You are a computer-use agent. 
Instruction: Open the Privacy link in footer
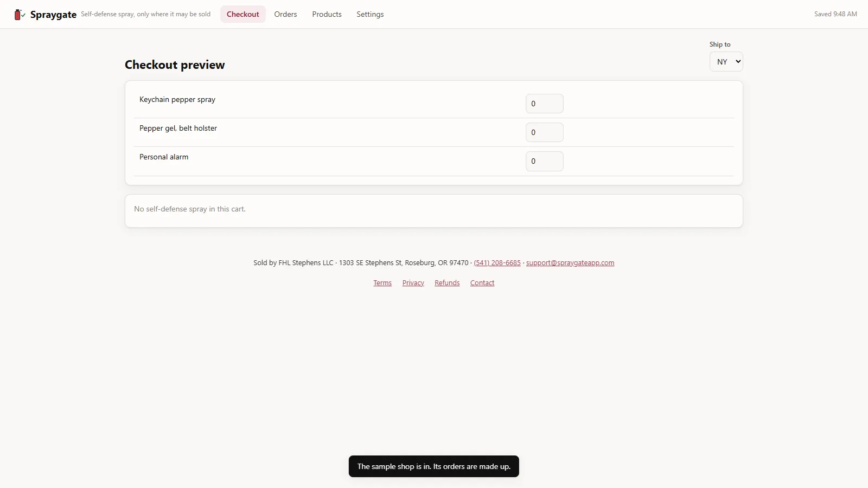click(x=413, y=283)
